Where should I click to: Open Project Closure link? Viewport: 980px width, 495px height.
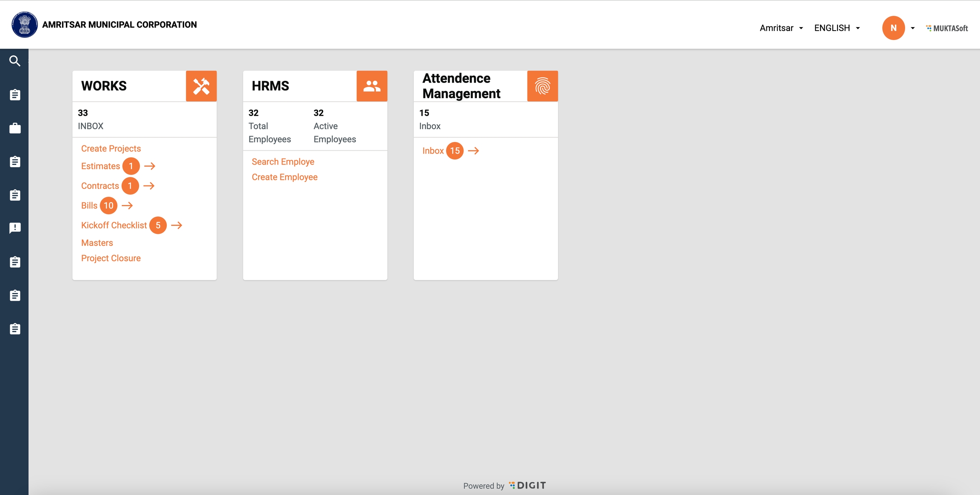coord(111,258)
